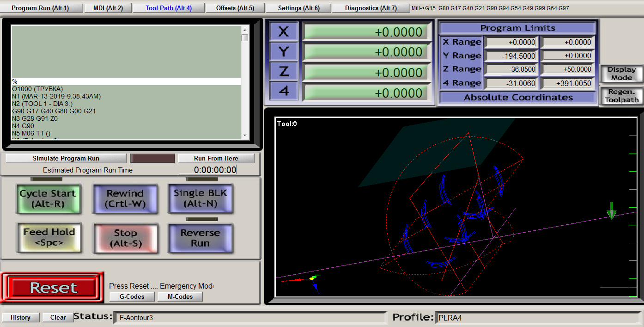Click the X position readout
Viewport: 644px width, 327px height.
coord(365,32)
